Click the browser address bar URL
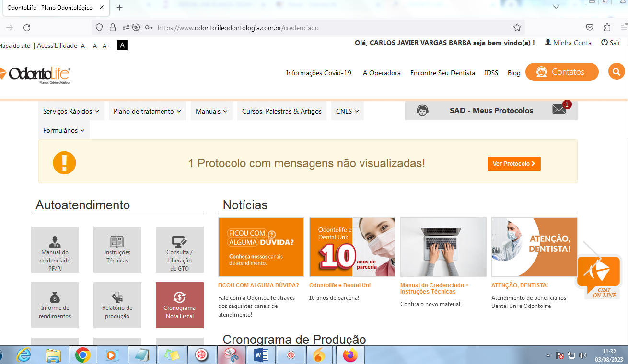The height and width of the screenshot is (364, 628). click(238, 28)
